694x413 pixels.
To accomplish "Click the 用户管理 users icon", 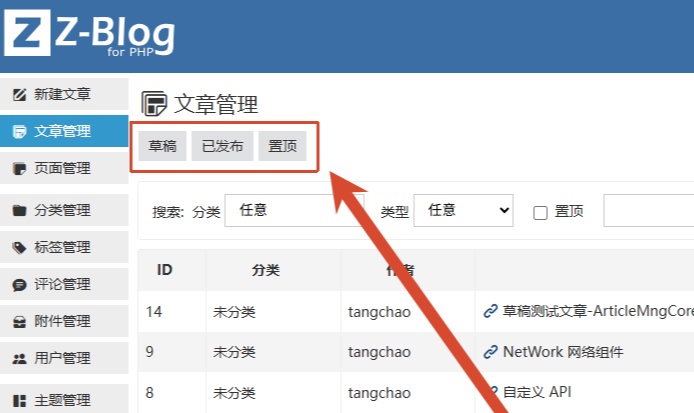I will click(19, 359).
